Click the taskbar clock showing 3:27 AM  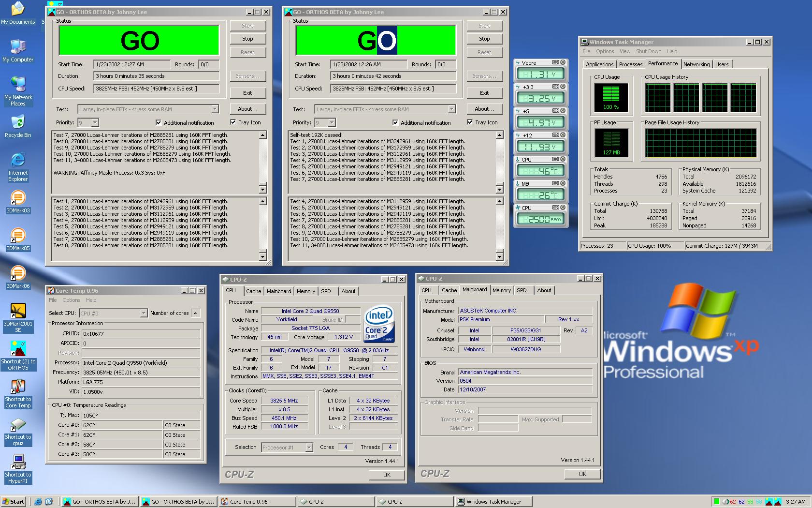[x=796, y=502]
